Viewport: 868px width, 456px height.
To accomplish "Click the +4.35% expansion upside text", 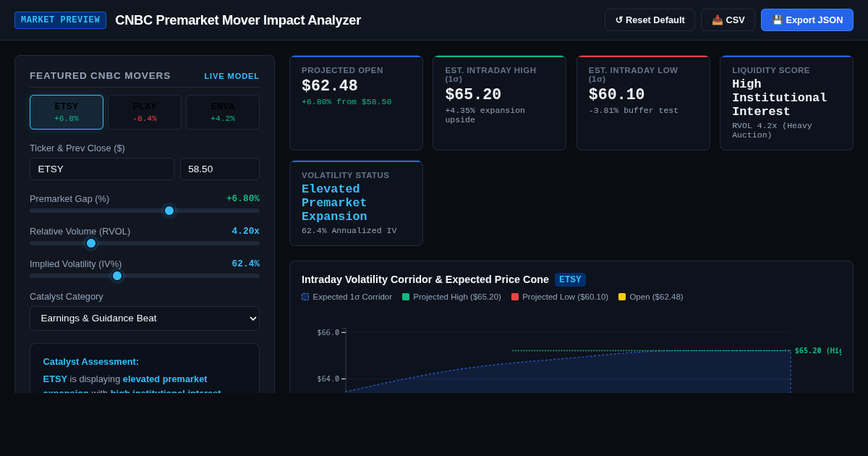I will (x=485, y=115).
